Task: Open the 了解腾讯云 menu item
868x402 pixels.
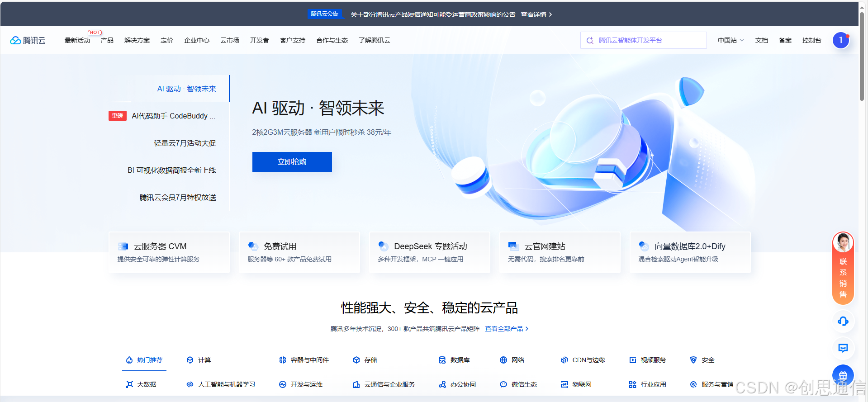Action: 375,40
